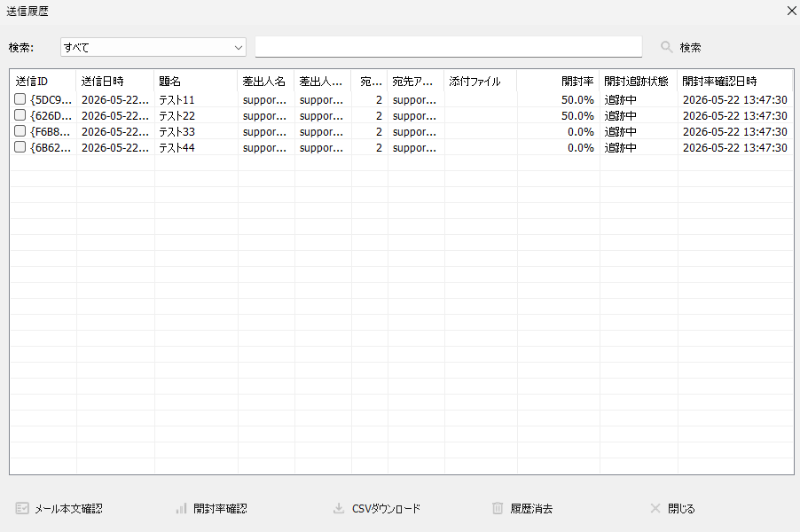Click 閉じる to close the dialog
800x532 pixels.
point(681,509)
